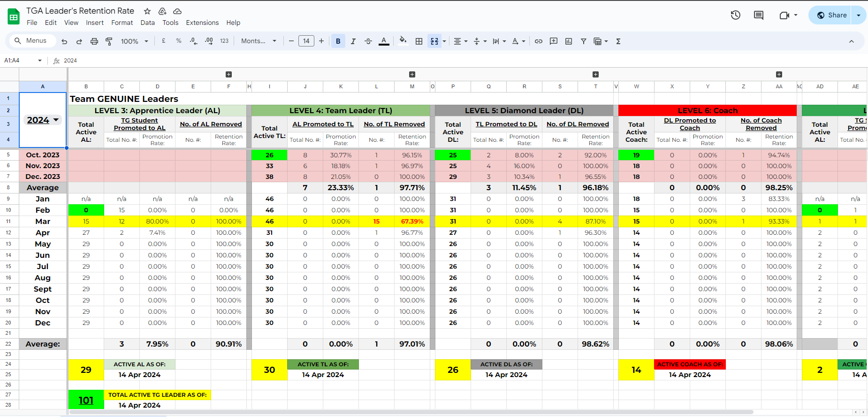
Task: Increase font size with plus button
Action: 321,41
